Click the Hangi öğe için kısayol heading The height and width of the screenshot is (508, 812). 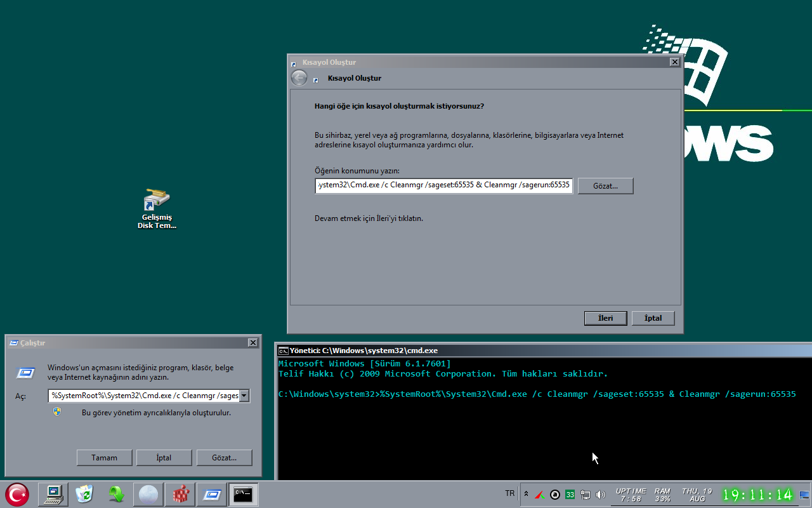[399, 106]
